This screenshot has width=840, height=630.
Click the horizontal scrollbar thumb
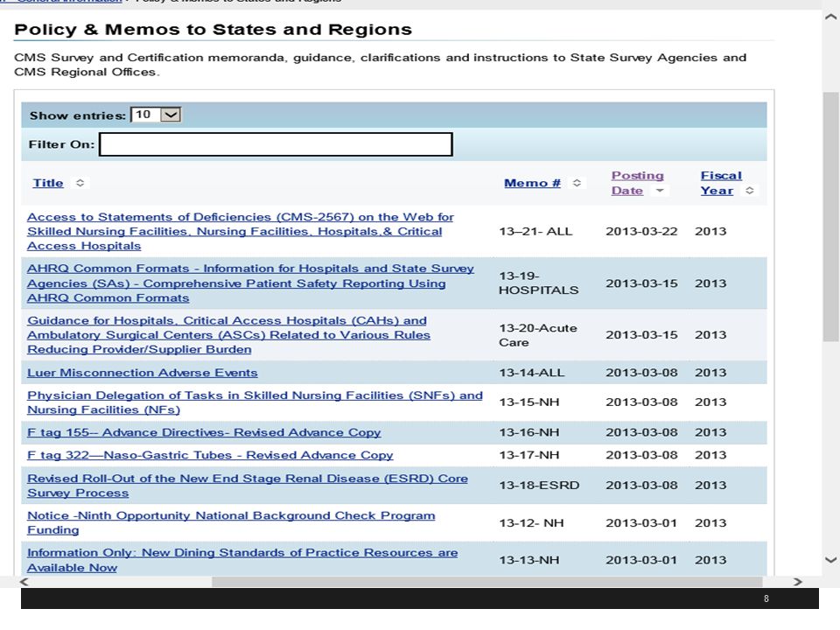click(x=487, y=582)
